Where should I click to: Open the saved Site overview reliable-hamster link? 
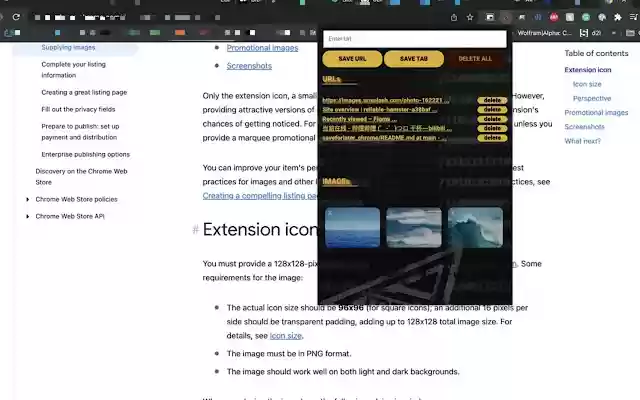380,109
